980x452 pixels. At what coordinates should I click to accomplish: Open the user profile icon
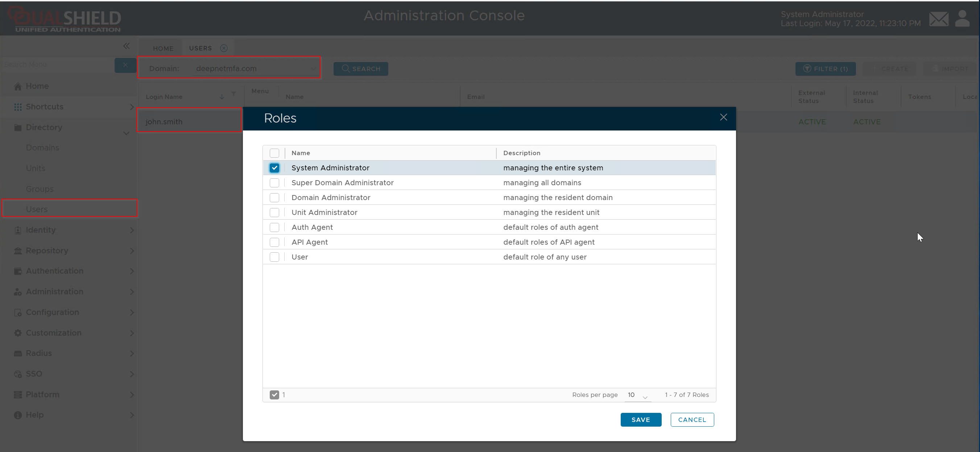(962, 18)
